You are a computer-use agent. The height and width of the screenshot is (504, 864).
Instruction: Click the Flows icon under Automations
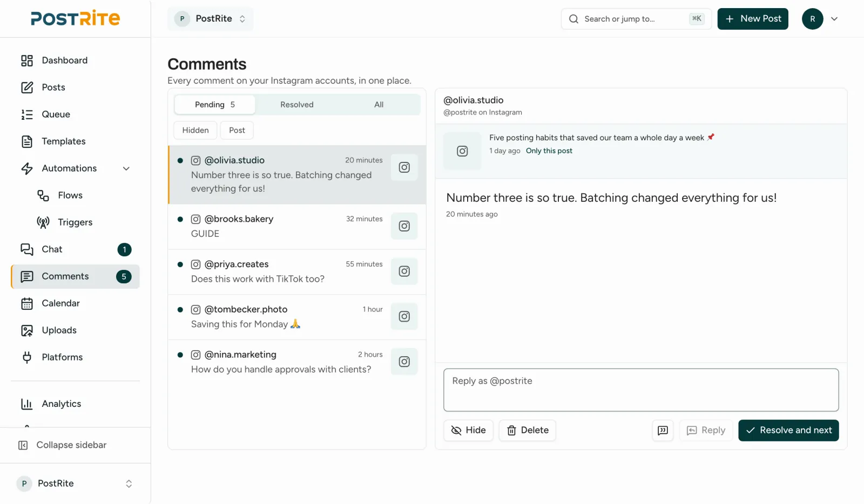[43, 195]
